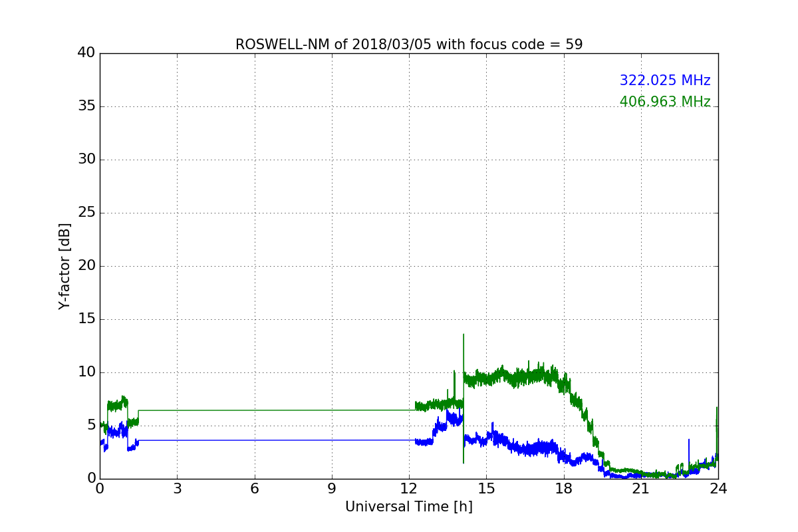This screenshot has width=798, height=532.
Task: Click the y-axis tick label 20
Action: coord(86,265)
